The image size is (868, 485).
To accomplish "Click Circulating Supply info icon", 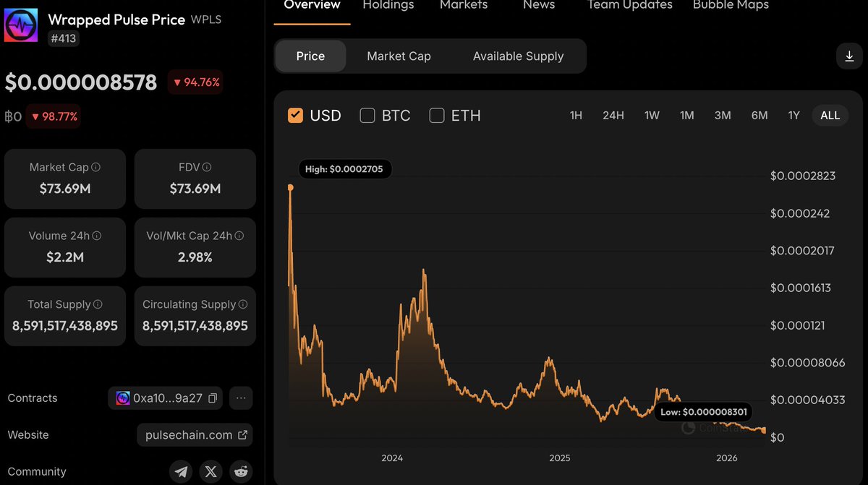I will [x=243, y=304].
